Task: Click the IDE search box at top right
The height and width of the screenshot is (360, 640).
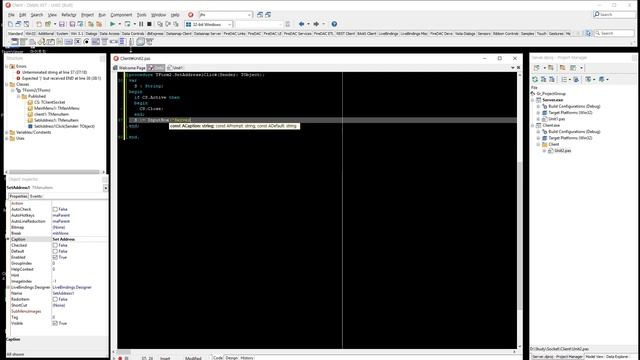Action: pyautogui.click(x=614, y=14)
